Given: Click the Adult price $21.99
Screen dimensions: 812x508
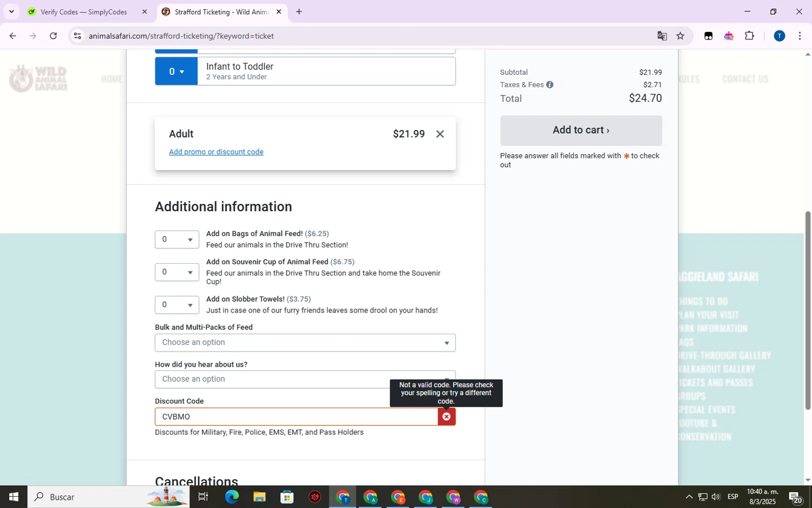Looking at the screenshot, I should (409, 134).
